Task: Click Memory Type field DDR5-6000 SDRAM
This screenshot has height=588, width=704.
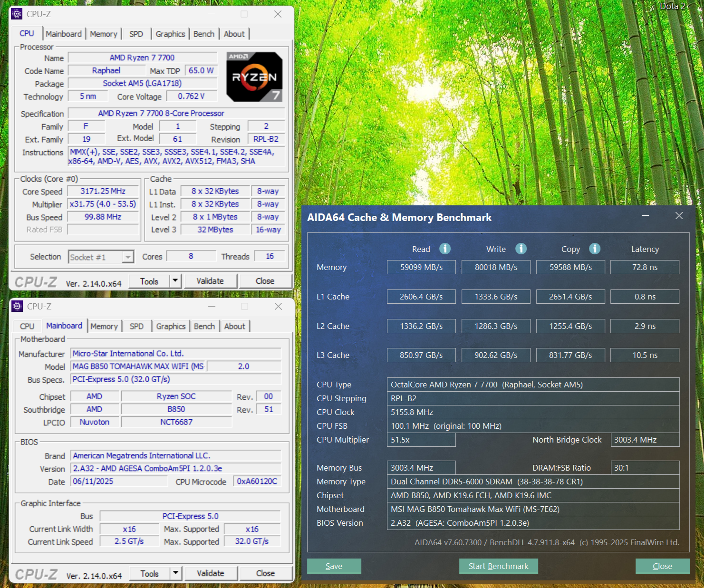Action: coord(533,482)
